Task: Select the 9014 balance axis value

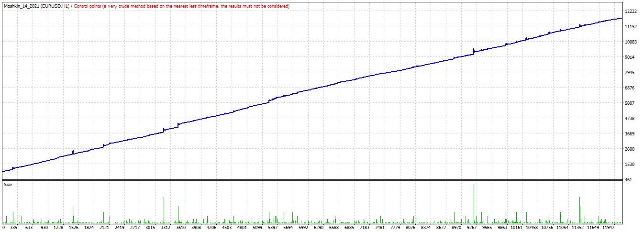Action: [x=630, y=57]
